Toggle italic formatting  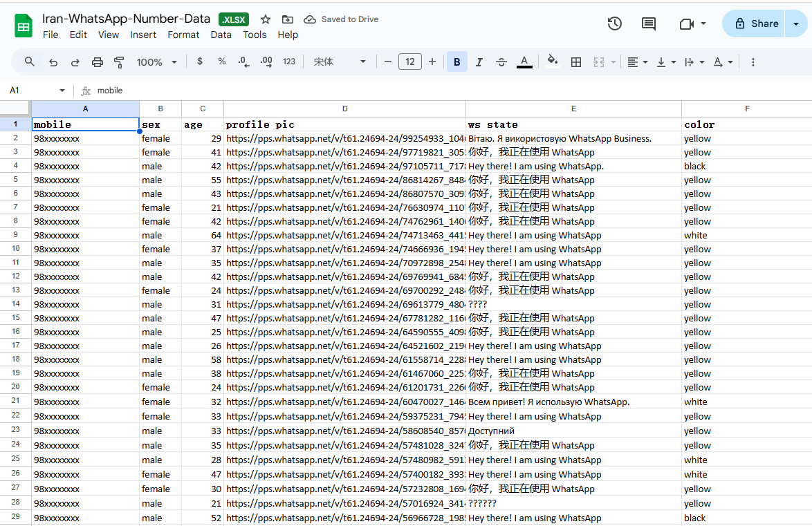[x=479, y=62]
